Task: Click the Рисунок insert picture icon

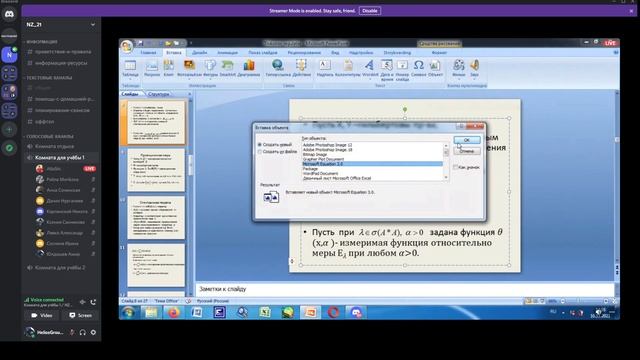Action: pos(152,68)
